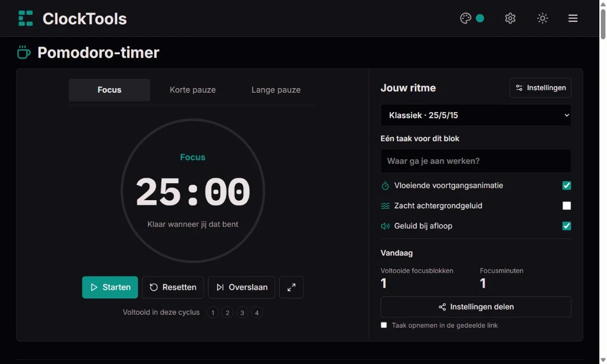The image size is (607, 364).
Task: Focus the 'Waar ga je aan werken?' field
Action: (476, 161)
